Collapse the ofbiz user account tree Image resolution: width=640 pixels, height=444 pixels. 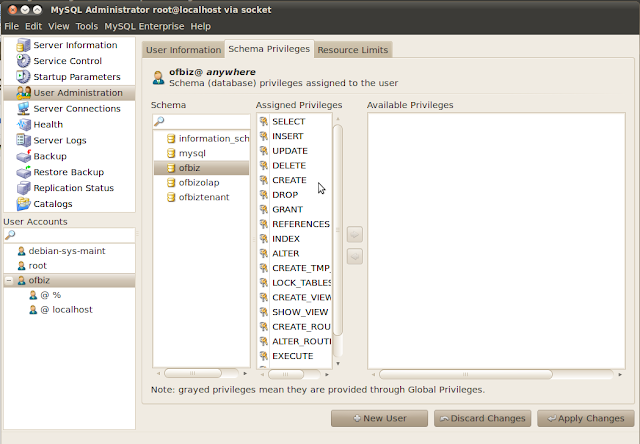point(9,280)
